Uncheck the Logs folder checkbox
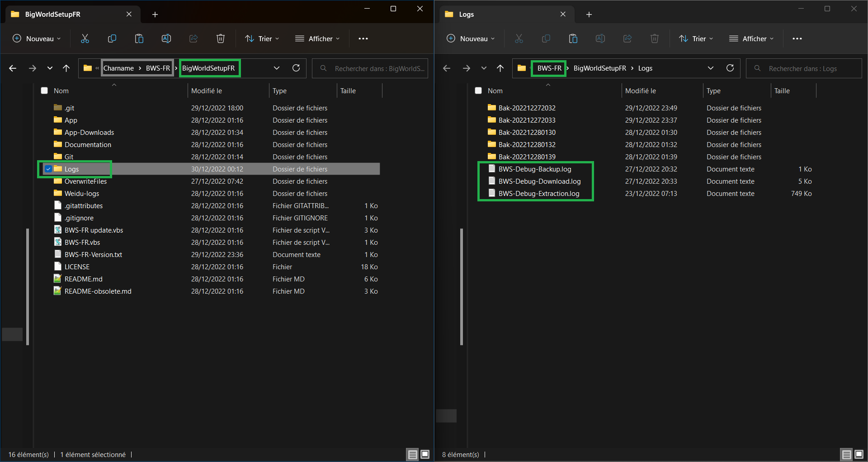This screenshot has height=462, width=868. [x=48, y=169]
